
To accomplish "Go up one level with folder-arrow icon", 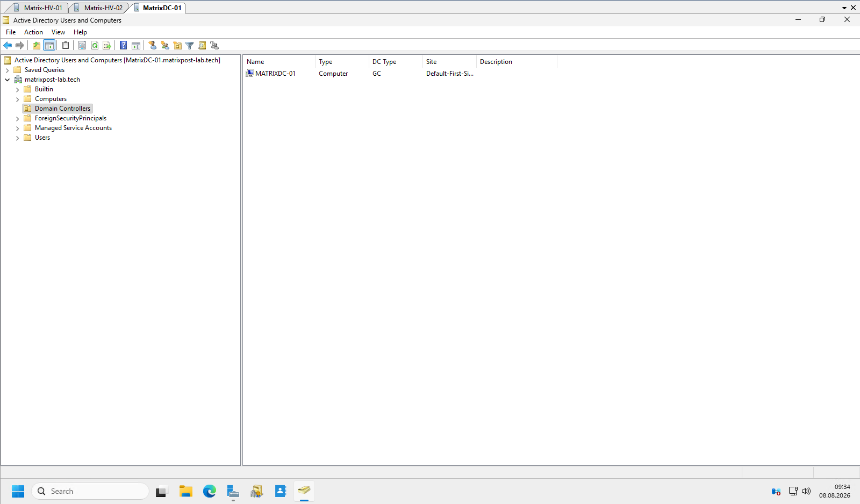I will [37, 46].
